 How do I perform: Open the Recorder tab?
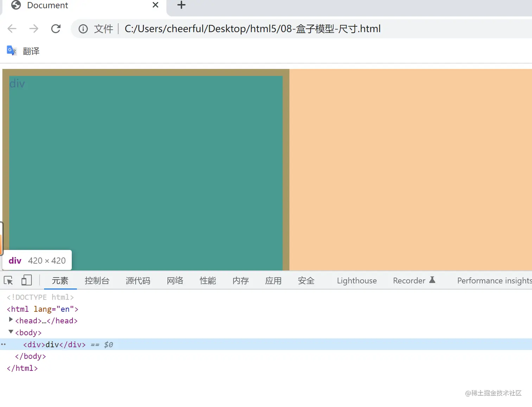[414, 280]
